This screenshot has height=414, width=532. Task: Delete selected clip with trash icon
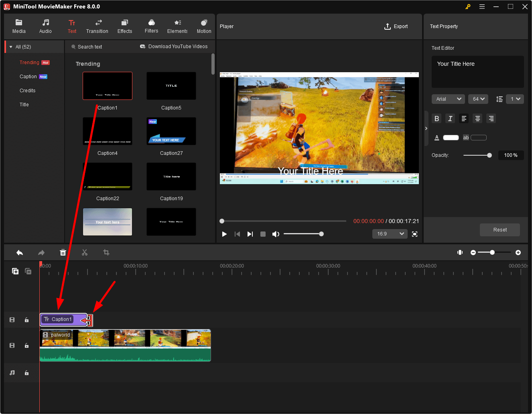63,252
